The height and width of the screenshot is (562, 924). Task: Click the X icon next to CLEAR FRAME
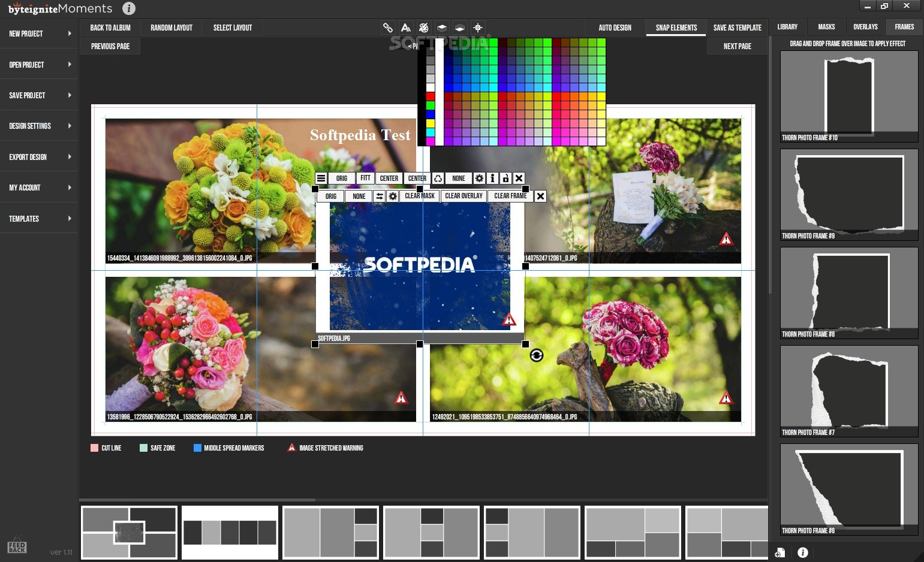click(540, 197)
